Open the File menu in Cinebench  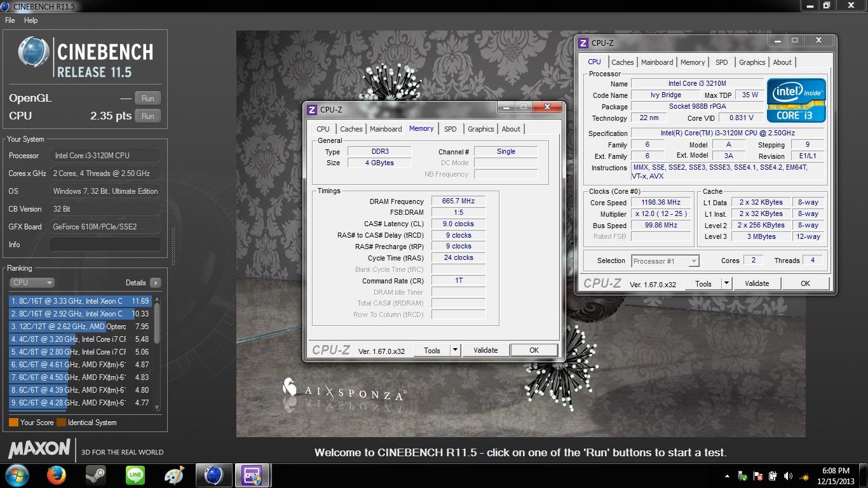tap(10, 20)
